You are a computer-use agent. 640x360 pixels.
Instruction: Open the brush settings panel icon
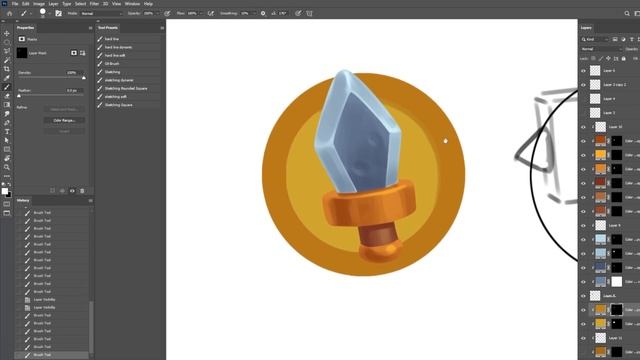click(x=58, y=13)
